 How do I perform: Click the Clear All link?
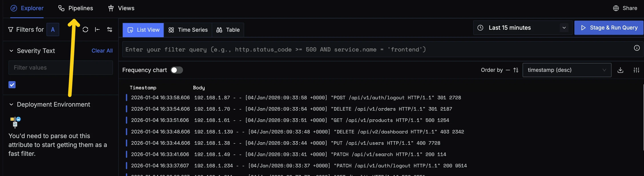(x=102, y=51)
